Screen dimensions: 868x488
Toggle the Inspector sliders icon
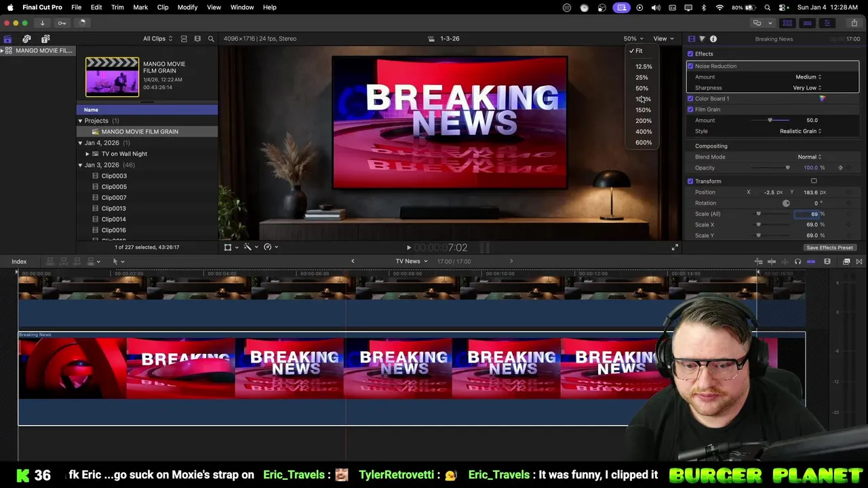(827, 23)
